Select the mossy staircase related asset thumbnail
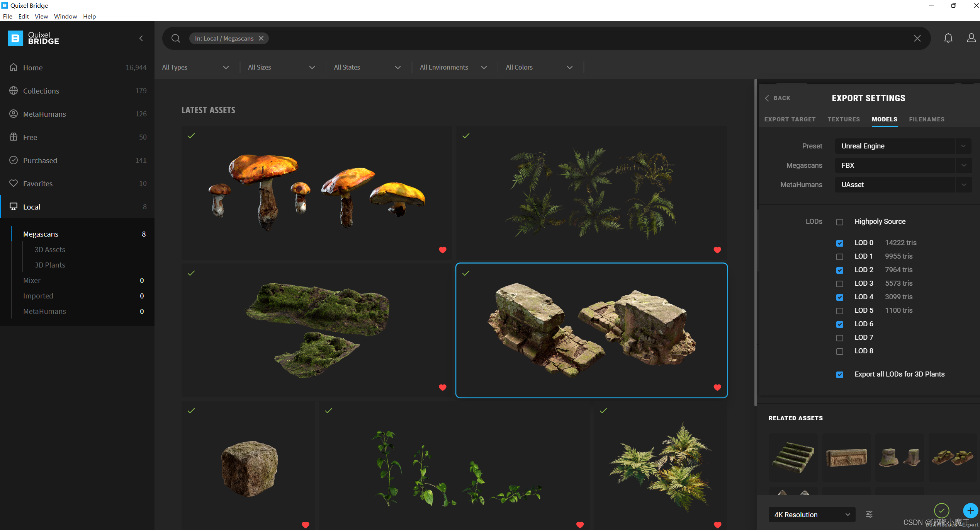Screen dimensions: 980x530 793,457
